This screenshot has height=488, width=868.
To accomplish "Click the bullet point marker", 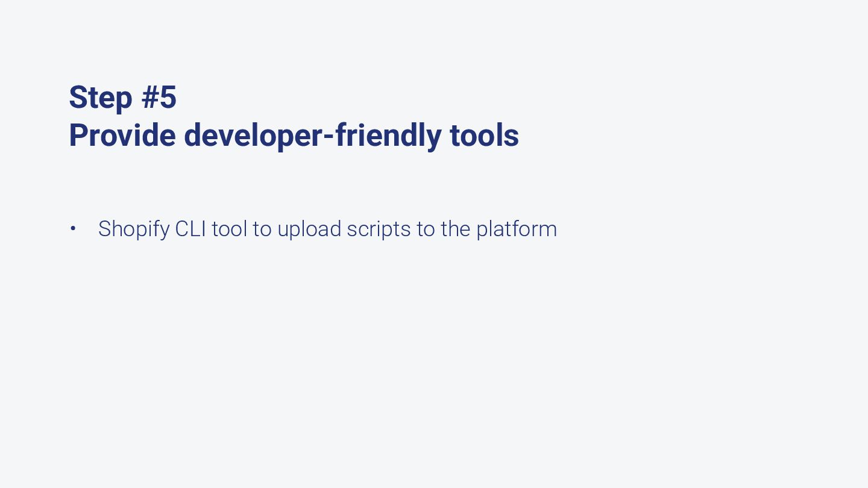I will (73, 229).
